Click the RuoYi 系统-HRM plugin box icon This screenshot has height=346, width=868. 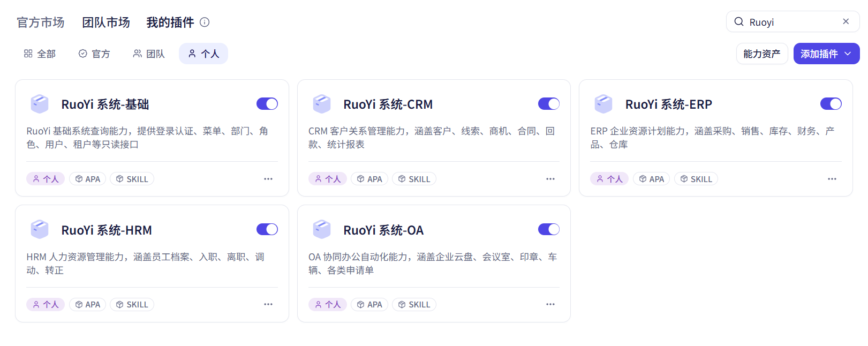coord(40,229)
